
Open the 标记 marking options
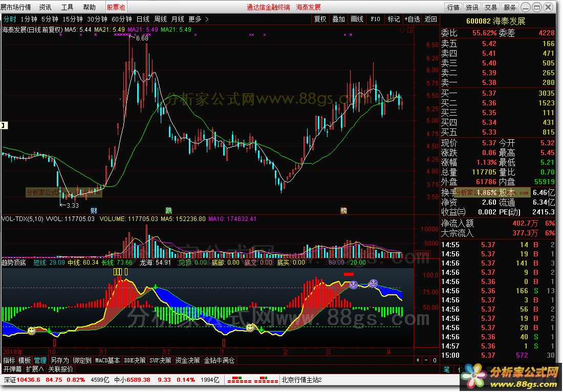pyautogui.click(x=394, y=19)
